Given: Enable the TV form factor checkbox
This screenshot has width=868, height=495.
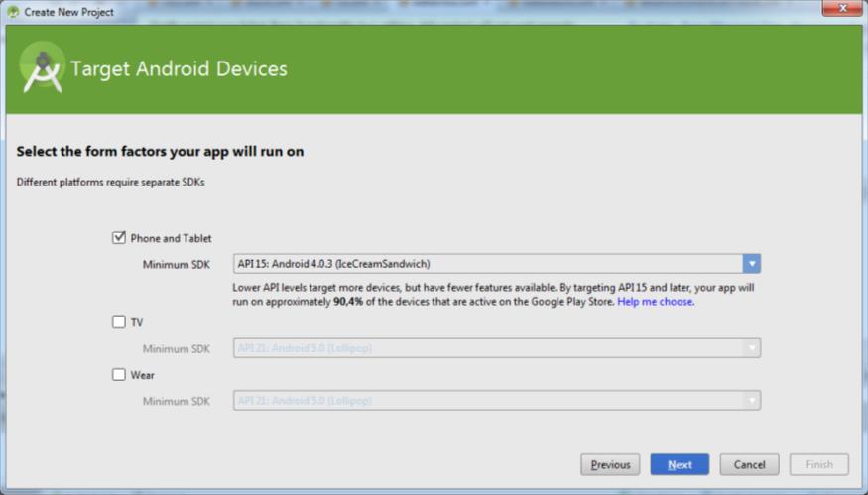Looking at the screenshot, I should [x=120, y=322].
